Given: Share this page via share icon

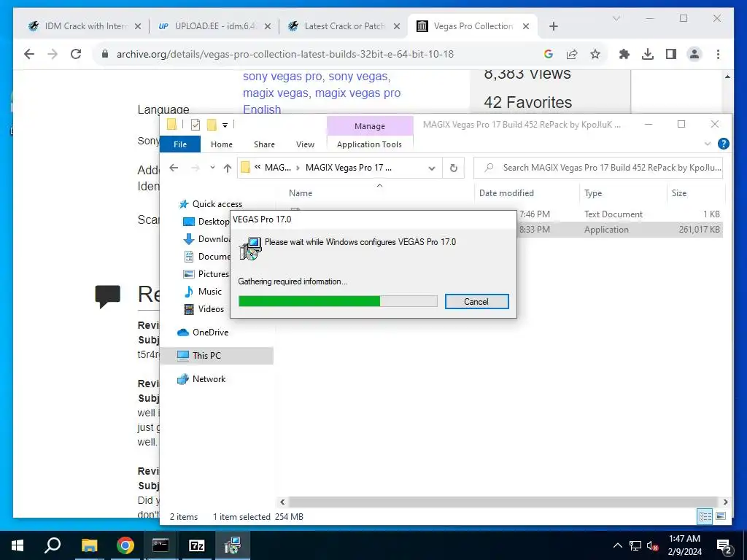Looking at the screenshot, I should 572,54.
